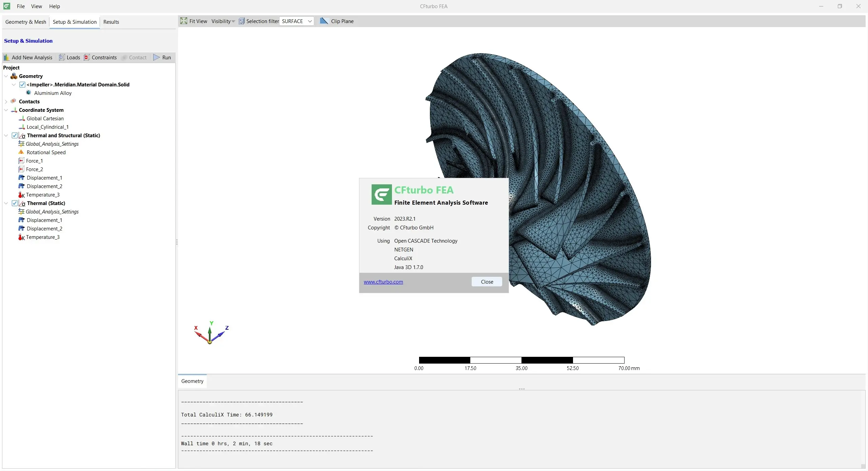Switch to the Results tab

click(111, 22)
